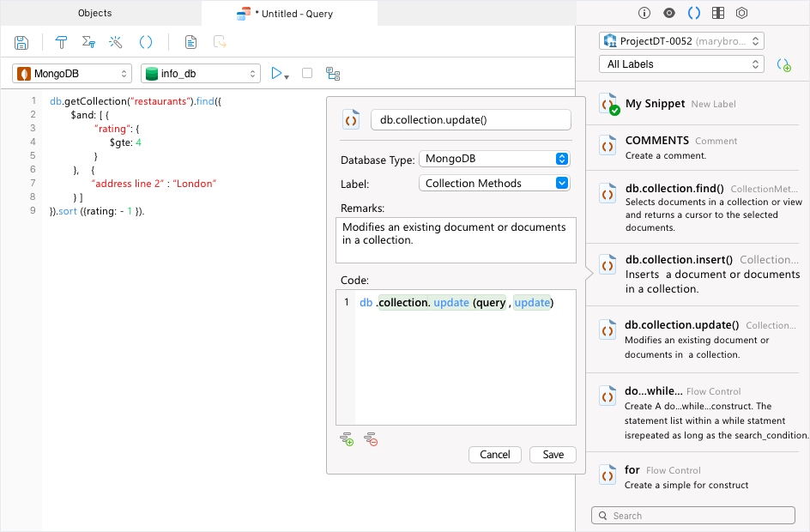The width and height of the screenshot is (810, 532).
Task: Click the highlighted 'update' placeholder after the comma
Action: (532, 303)
